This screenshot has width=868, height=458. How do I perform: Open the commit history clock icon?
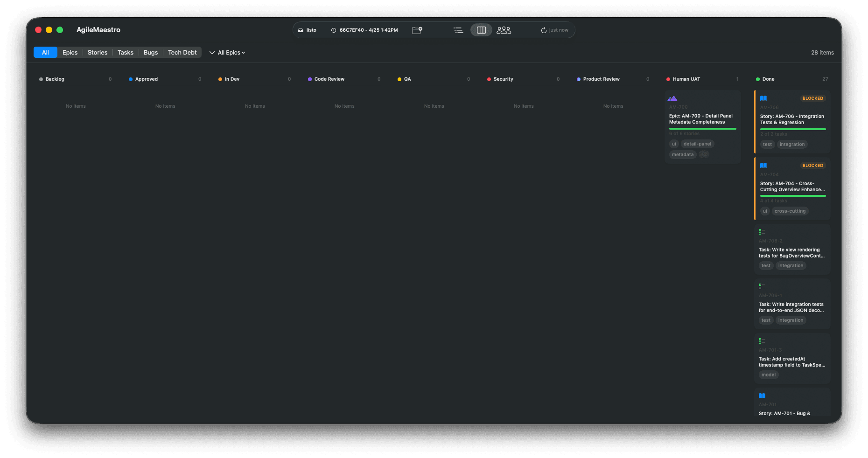tap(334, 30)
